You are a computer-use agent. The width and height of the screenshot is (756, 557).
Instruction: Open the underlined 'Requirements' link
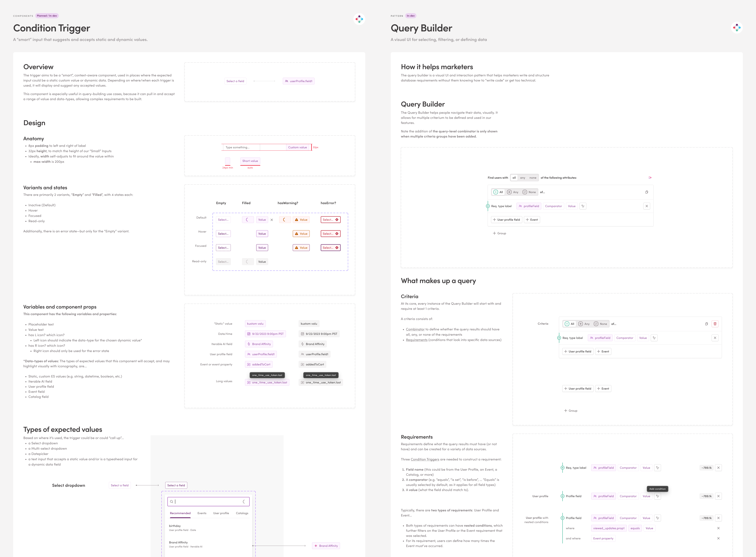[x=417, y=340]
